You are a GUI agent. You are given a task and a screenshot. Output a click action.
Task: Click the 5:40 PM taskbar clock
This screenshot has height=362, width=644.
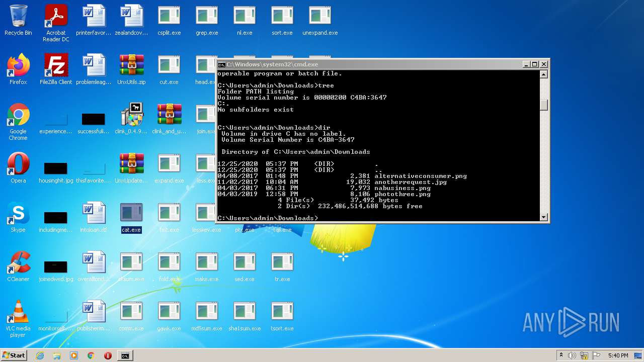pyautogui.click(x=618, y=355)
